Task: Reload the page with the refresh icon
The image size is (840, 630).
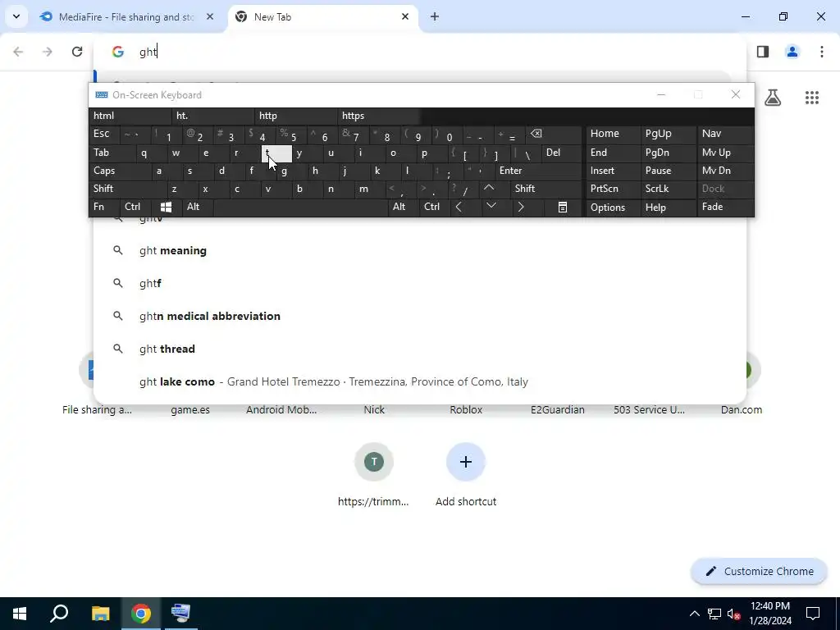Action: [x=77, y=52]
